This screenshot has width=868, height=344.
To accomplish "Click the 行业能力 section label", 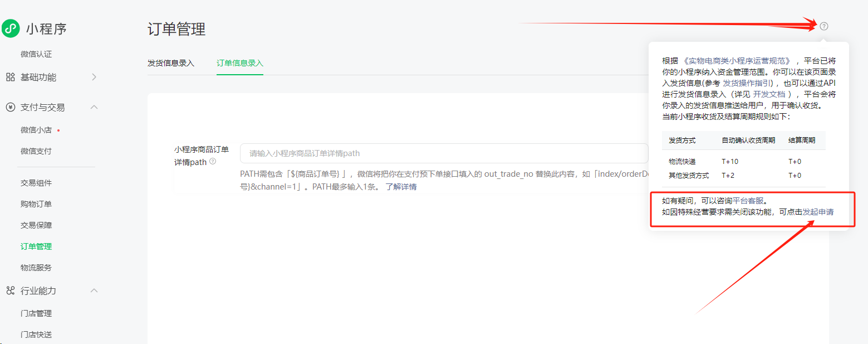I will (x=38, y=290).
